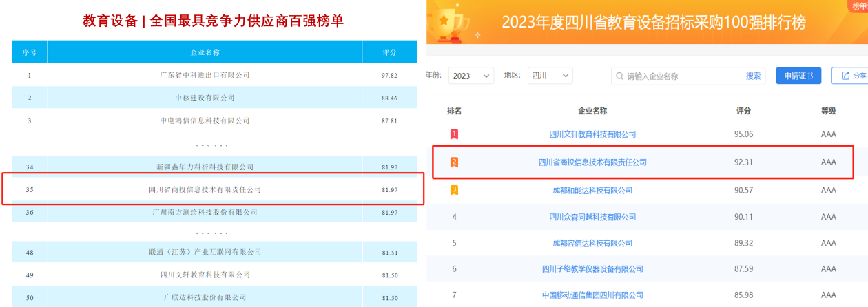Click 广联达科技股份有限公司 row text
Screen dimensions: 868x307
(x=205, y=297)
